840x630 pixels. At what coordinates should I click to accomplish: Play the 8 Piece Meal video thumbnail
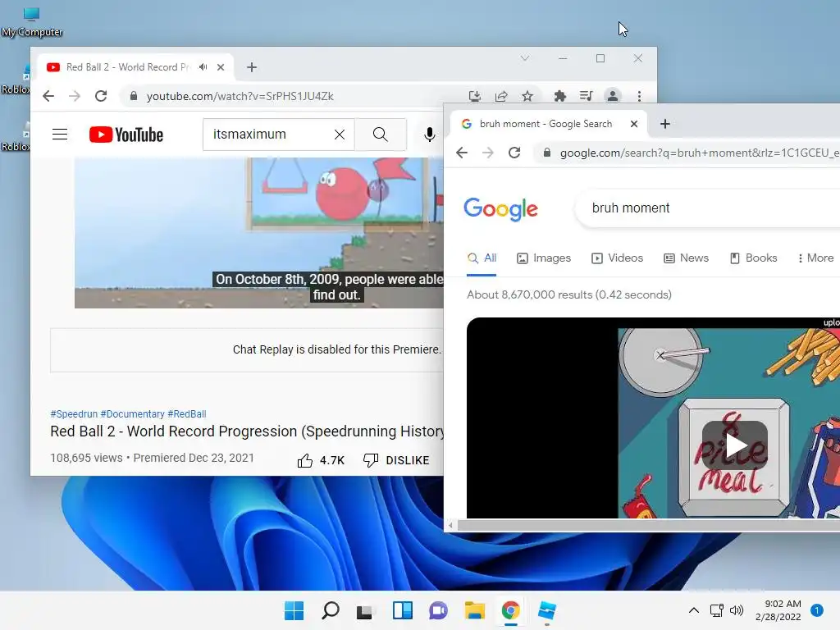pos(735,445)
